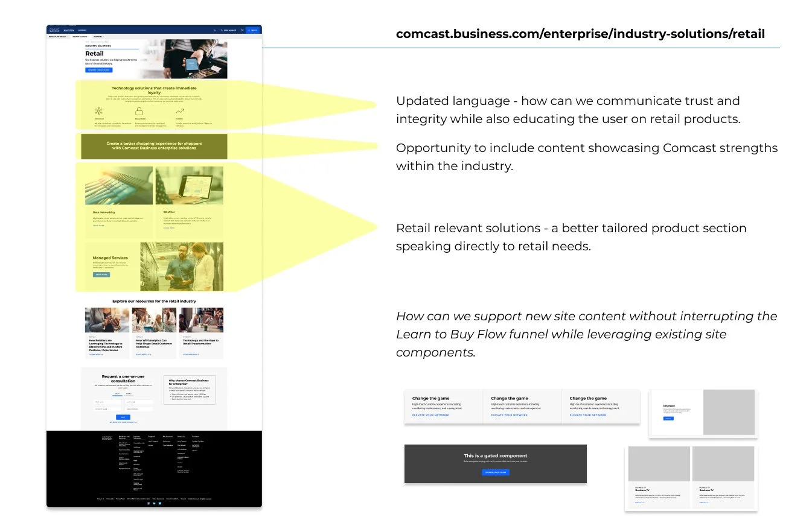Focus the Last Name field in consultation form
809x532 pixels.
(x=139, y=402)
